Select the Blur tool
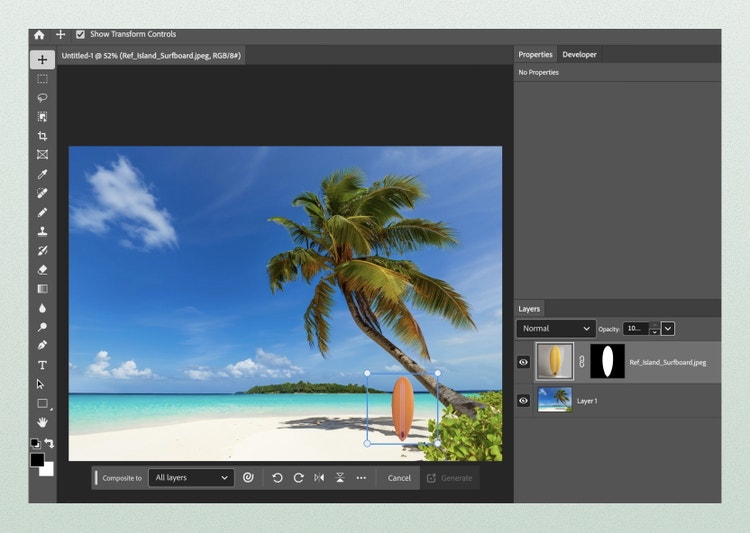Viewport: 750px width, 533px height. coord(43,308)
